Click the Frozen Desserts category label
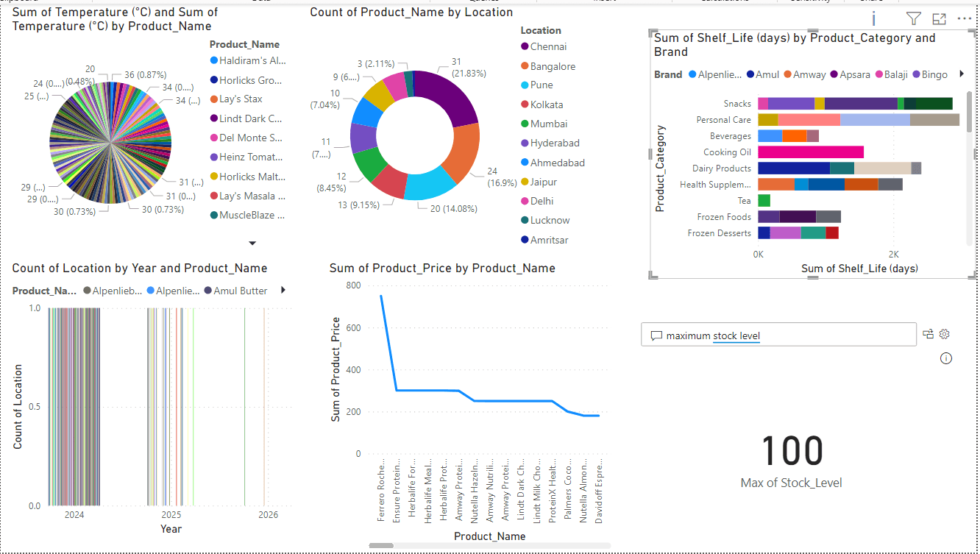The height and width of the screenshot is (554, 980). pos(720,233)
